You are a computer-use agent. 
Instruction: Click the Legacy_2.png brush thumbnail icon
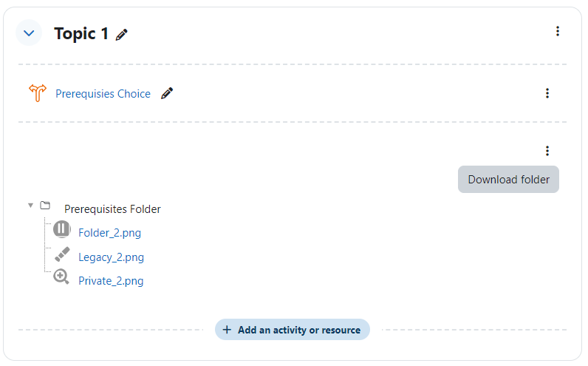click(62, 254)
